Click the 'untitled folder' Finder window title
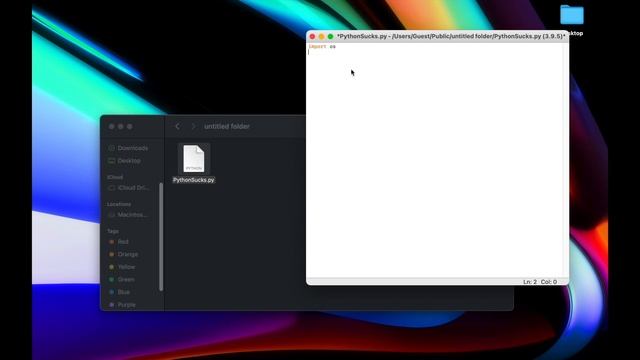The width and height of the screenshot is (640, 360). coord(227,127)
